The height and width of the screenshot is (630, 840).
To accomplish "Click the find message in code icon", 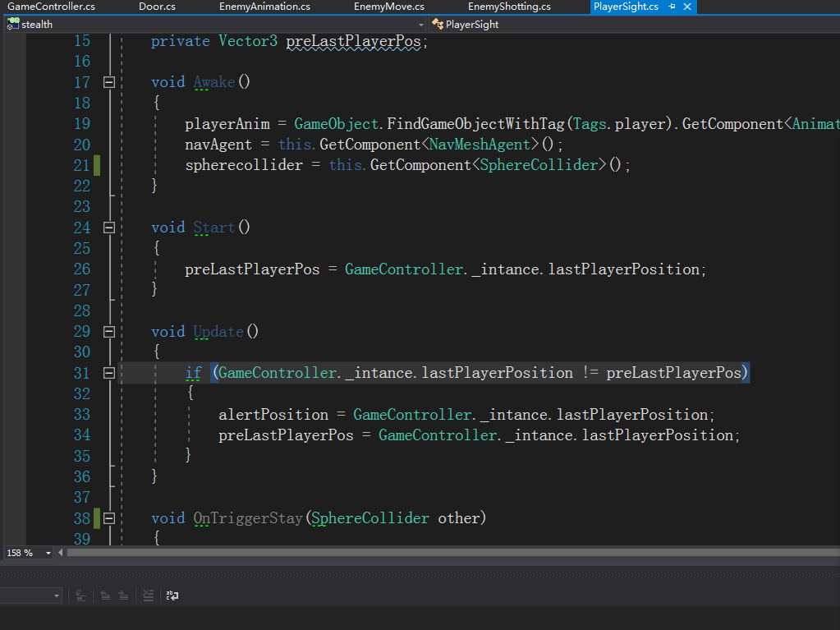I will 81,596.
